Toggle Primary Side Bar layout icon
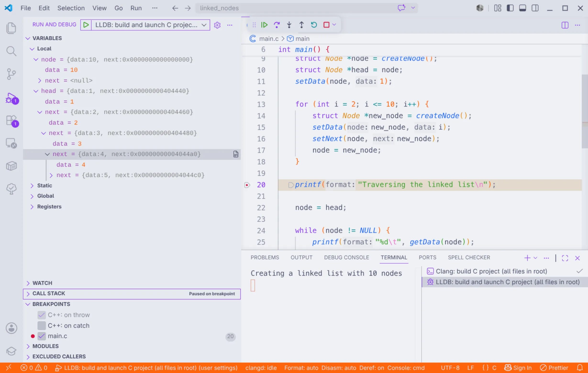 click(x=510, y=8)
